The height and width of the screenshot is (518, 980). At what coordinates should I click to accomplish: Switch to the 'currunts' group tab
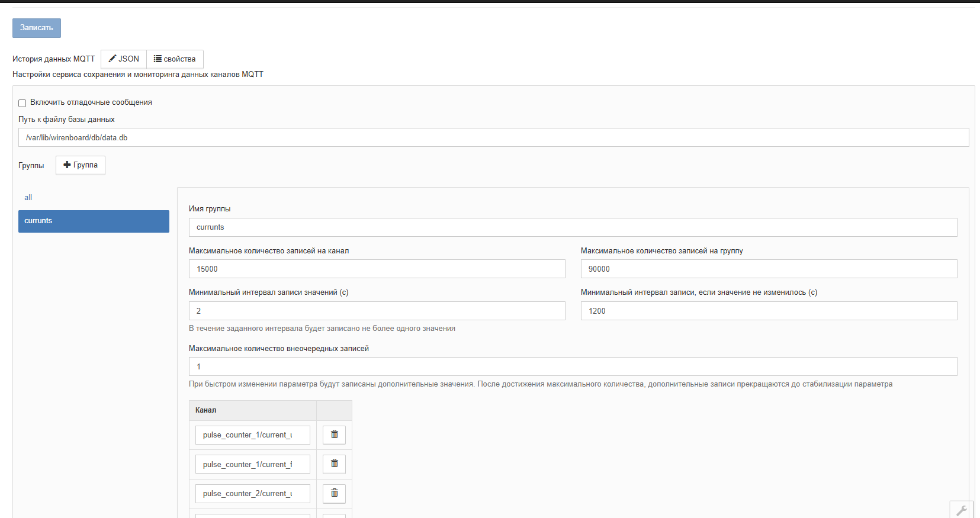click(x=94, y=221)
